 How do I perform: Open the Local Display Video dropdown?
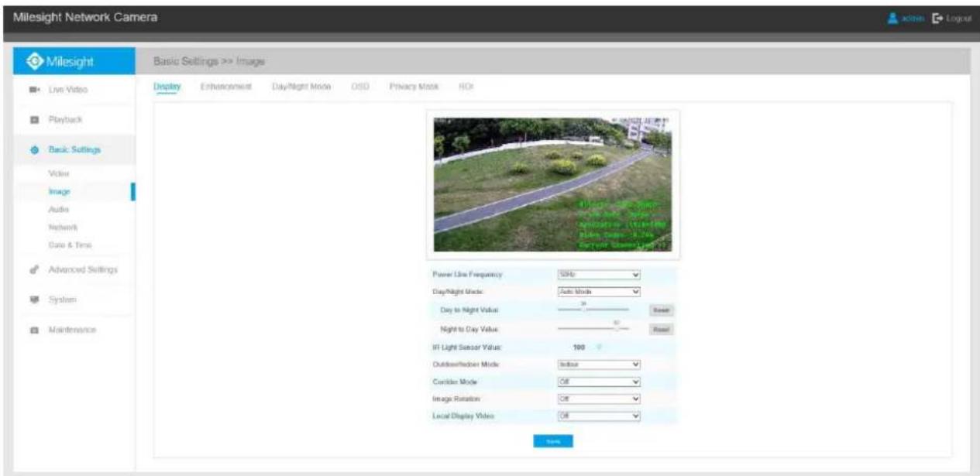tap(599, 416)
